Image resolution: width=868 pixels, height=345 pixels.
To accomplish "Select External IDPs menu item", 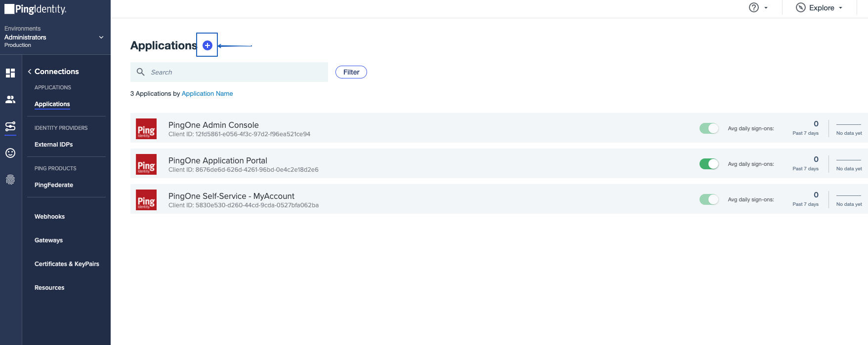I will click(53, 145).
